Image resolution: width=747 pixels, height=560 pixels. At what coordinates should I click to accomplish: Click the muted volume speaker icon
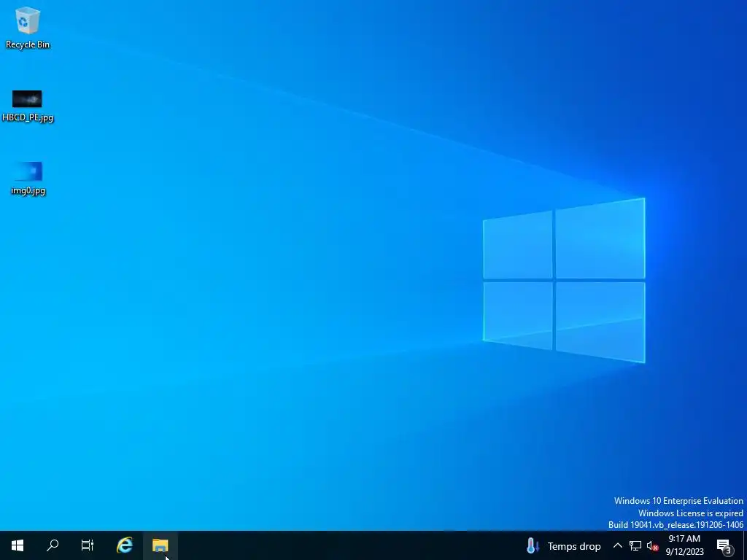pos(652,545)
